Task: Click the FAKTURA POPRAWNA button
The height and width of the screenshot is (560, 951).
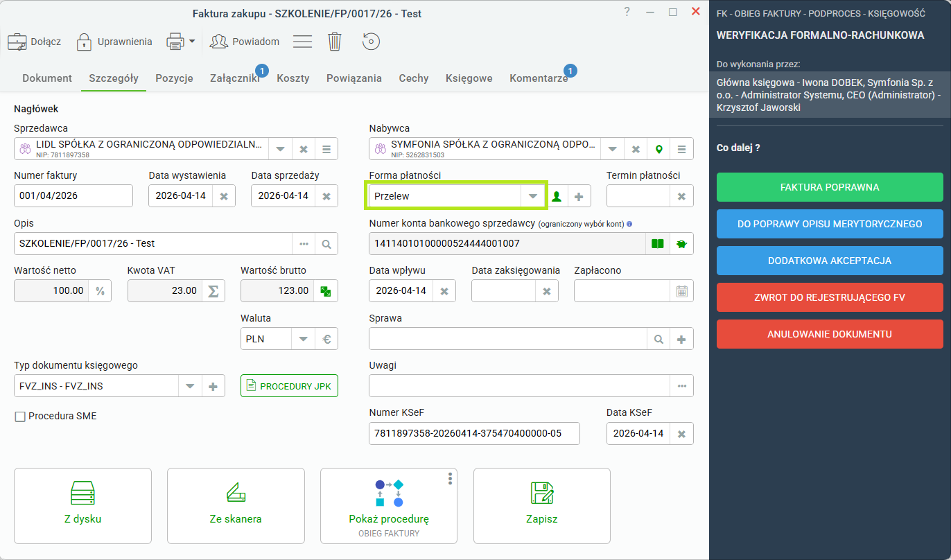Action: (830, 187)
